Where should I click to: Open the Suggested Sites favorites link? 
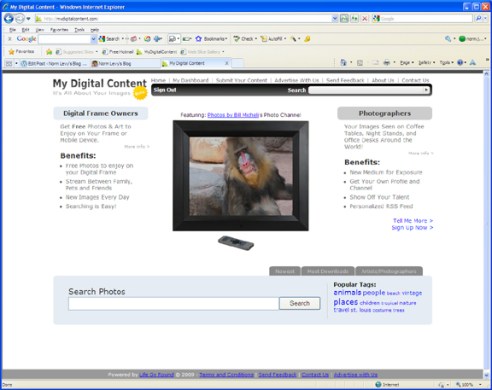(x=76, y=52)
